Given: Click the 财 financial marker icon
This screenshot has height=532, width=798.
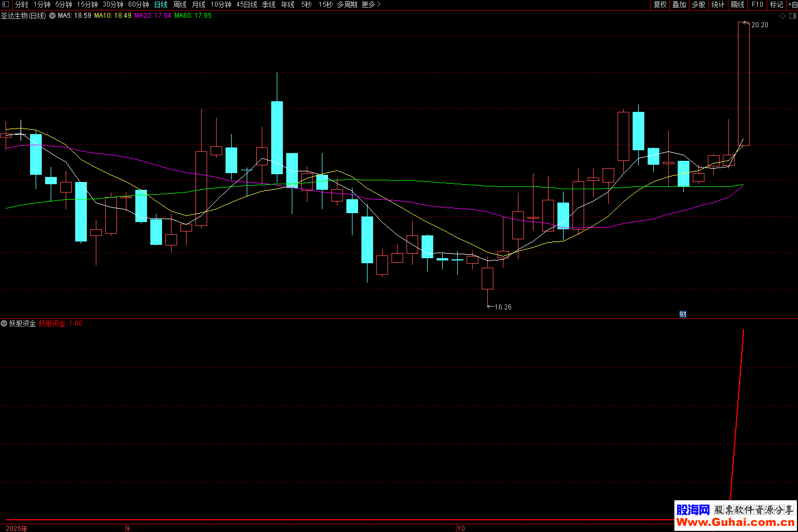Looking at the screenshot, I should [x=683, y=314].
